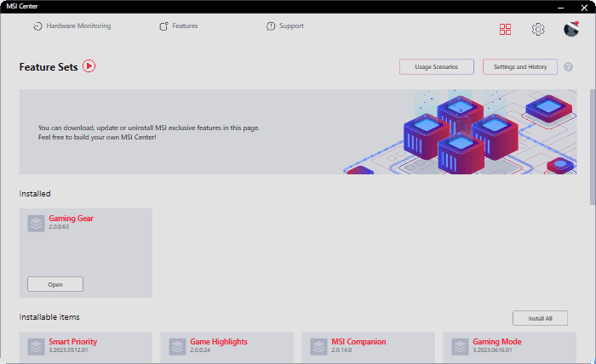Screen dimensions: 596x364
Task: Click the Smart Priority feature icon
Action: click(36, 347)
